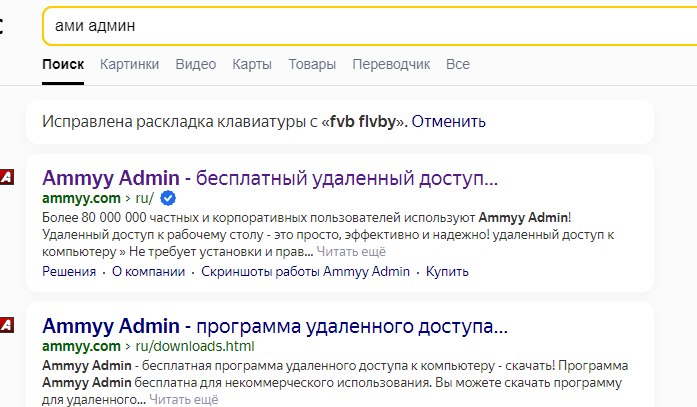Viewport: 697px width, 407px height.
Task: Switch to the Переводчик tab
Action: [391, 64]
